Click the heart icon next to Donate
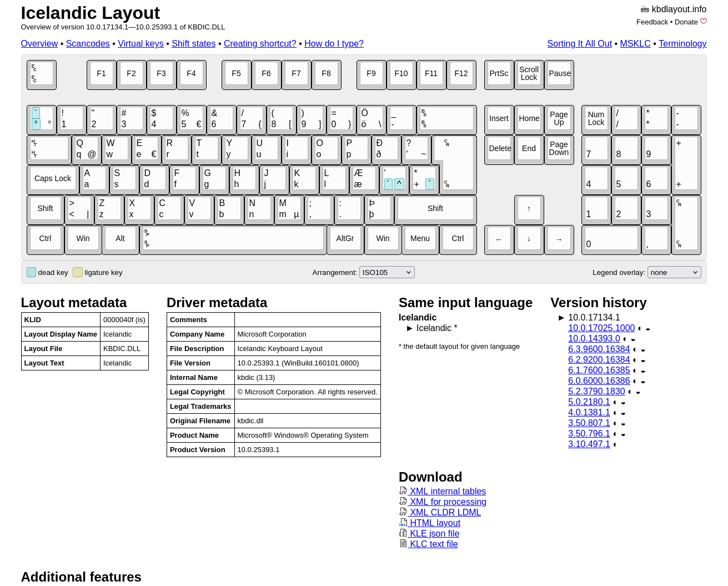The image size is (728, 586). (704, 22)
